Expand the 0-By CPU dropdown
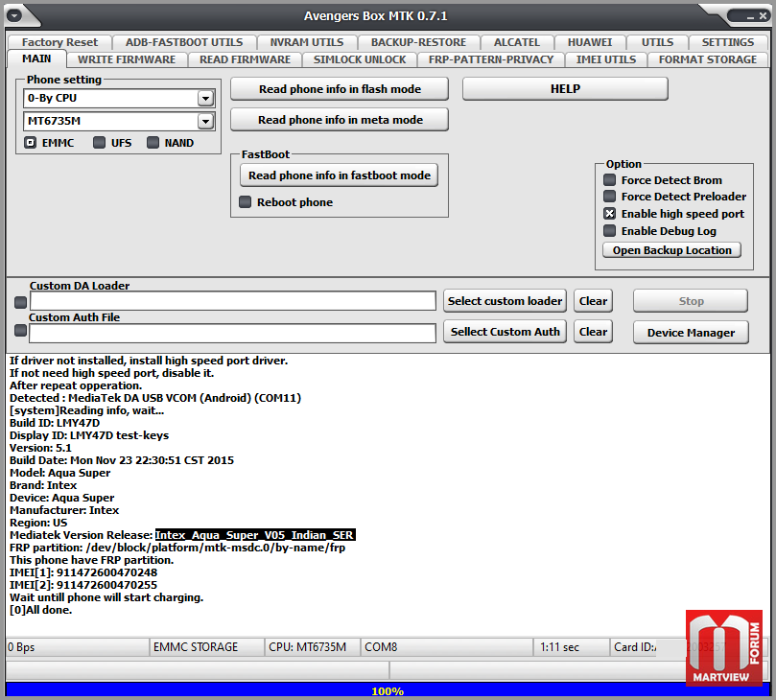 [x=205, y=99]
